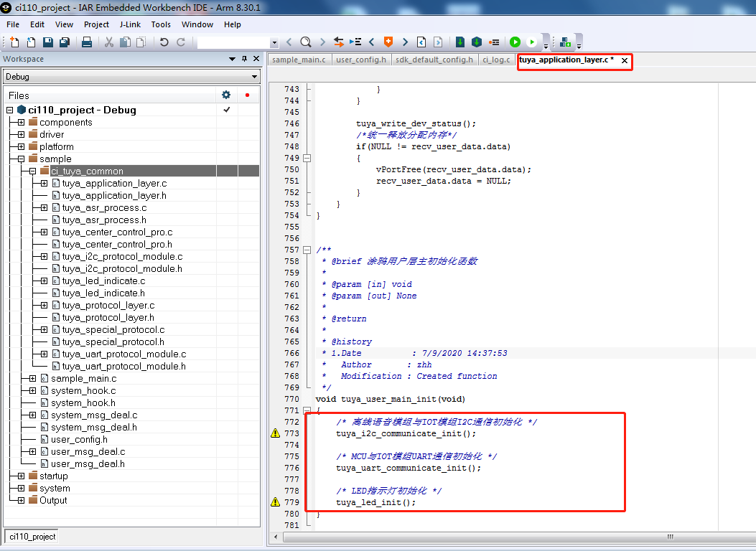Jump to the previous bookmark
Image resolution: width=756 pixels, height=551 pixels.
(x=372, y=42)
